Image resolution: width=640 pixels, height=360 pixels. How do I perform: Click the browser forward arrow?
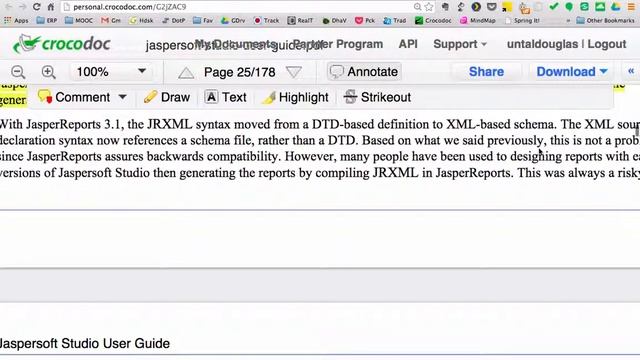point(22,7)
